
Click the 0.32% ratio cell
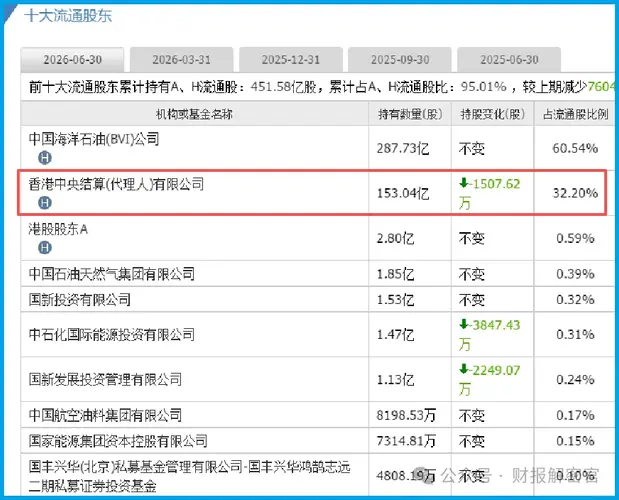[x=575, y=300]
